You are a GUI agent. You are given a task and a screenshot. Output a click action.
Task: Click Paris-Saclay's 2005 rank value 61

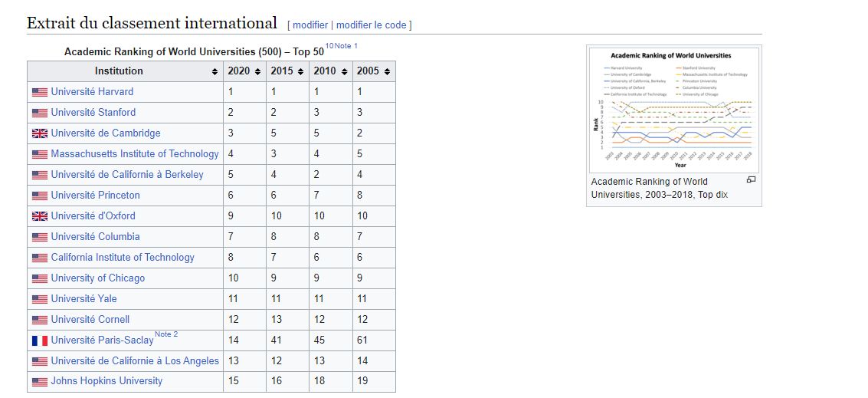click(362, 340)
